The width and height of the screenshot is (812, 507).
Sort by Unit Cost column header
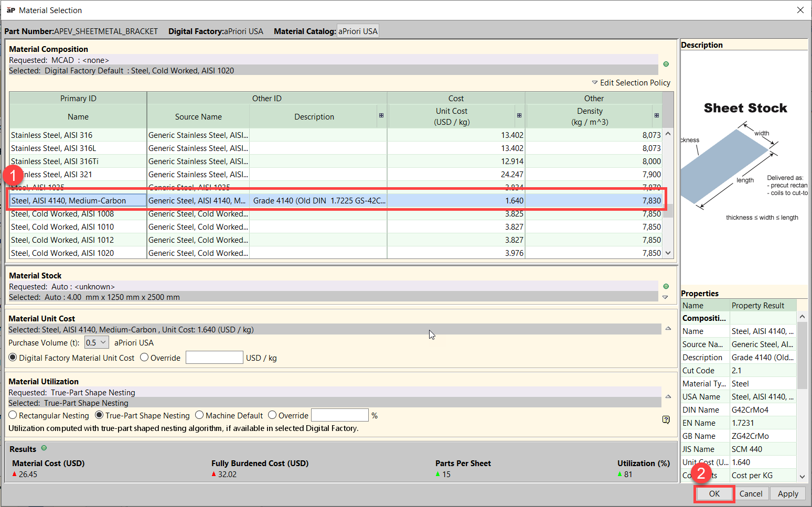point(452,116)
